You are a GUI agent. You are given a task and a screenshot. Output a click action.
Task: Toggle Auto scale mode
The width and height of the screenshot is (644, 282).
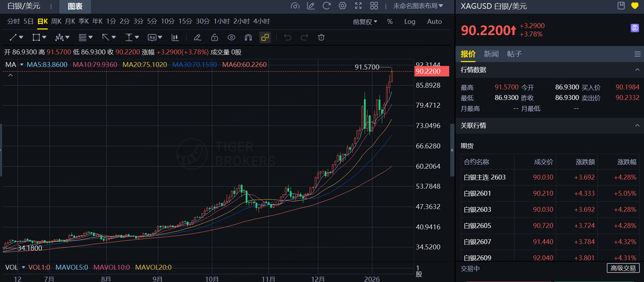(434, 22)
